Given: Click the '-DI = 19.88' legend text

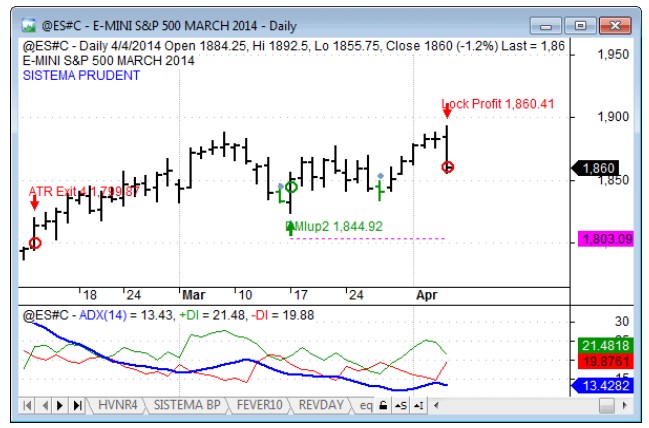Looking at the screenshot, I should 283,315.
